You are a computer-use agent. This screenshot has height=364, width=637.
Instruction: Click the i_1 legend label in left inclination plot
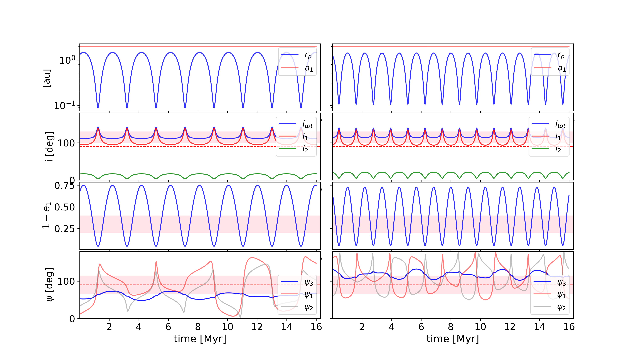coord(305,136)
